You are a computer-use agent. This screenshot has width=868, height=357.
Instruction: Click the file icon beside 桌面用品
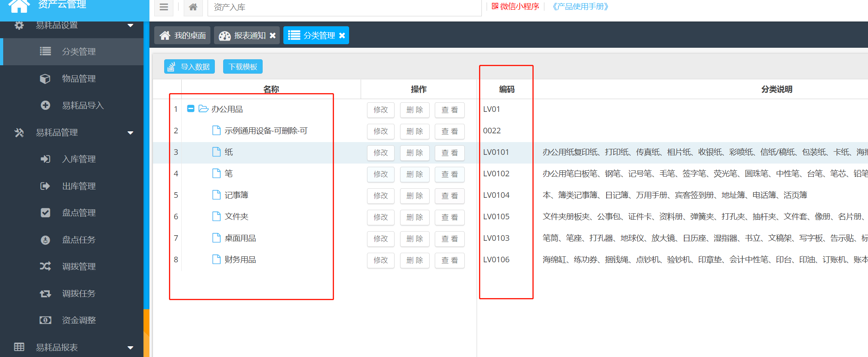click(x=216, y=238)
